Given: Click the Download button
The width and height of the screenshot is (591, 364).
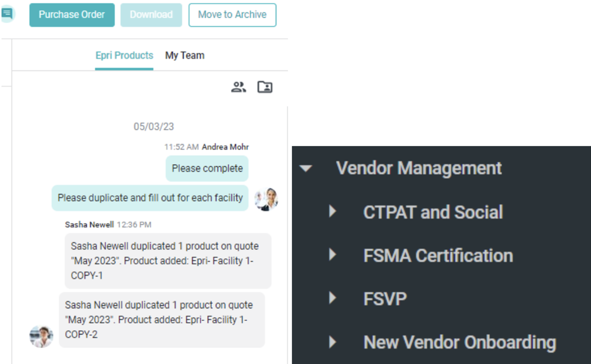Looking at the screenshot, I should coord(151,15).
